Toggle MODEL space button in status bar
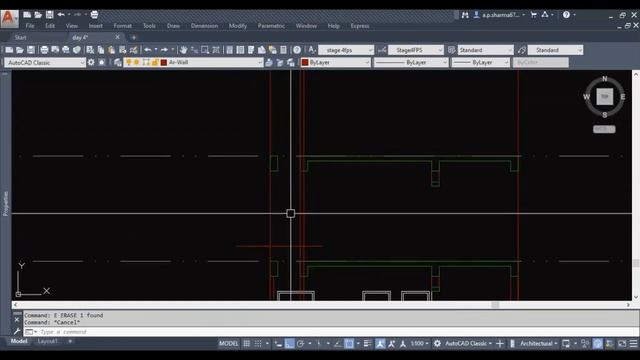This screenshot has height=360, width=640. click(229, 344)
